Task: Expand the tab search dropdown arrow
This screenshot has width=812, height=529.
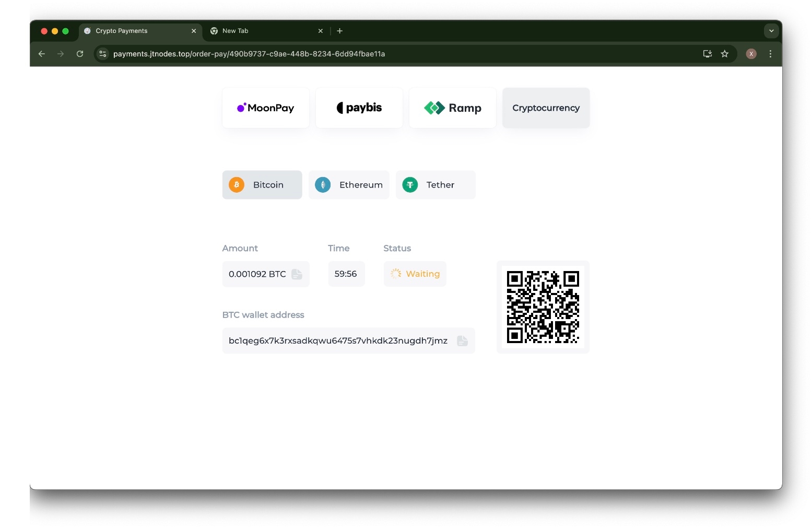Action: [771, 31]
